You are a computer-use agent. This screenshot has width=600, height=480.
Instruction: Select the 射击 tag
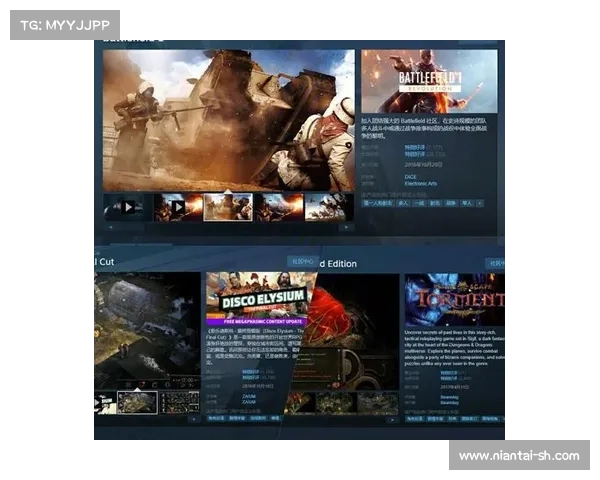tap(435, 203)
